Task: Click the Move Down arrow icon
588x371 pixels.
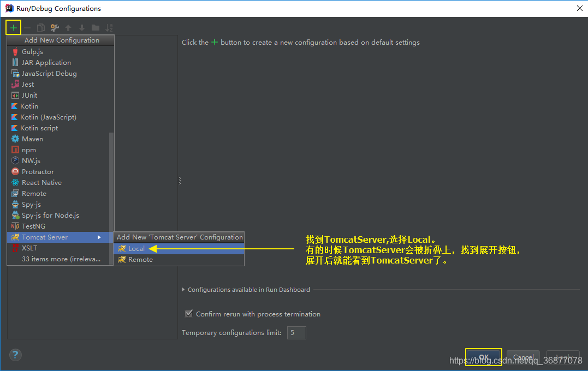Action: point(82,28)
